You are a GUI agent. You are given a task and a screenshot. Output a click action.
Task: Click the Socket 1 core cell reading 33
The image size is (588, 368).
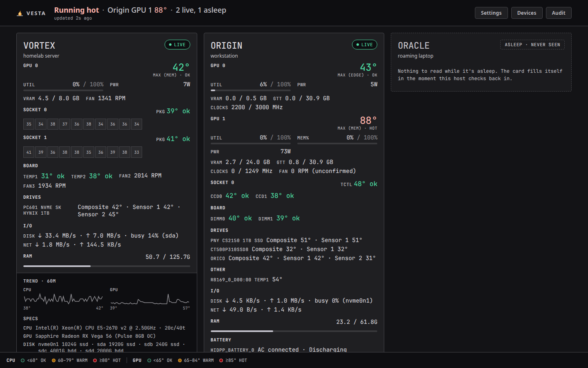136,152
